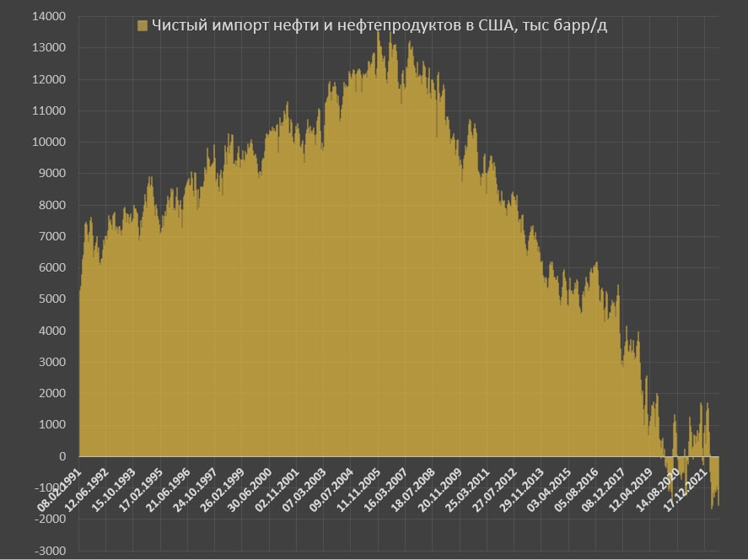748x560 pixels.
Task: Select the chart legend title text
Action: [379, 25]
